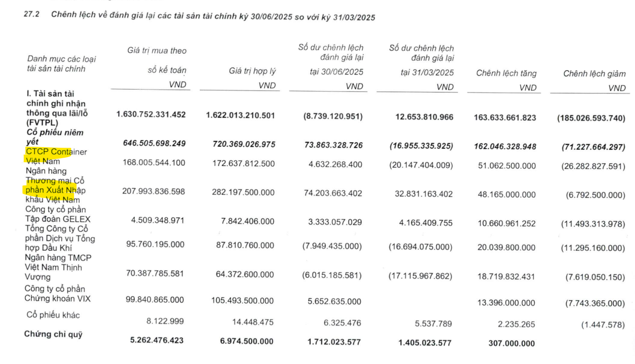
Task: Click the 'Giá trị hợp lý' column header
Action: pyautogui.click(x=252, y=72)
